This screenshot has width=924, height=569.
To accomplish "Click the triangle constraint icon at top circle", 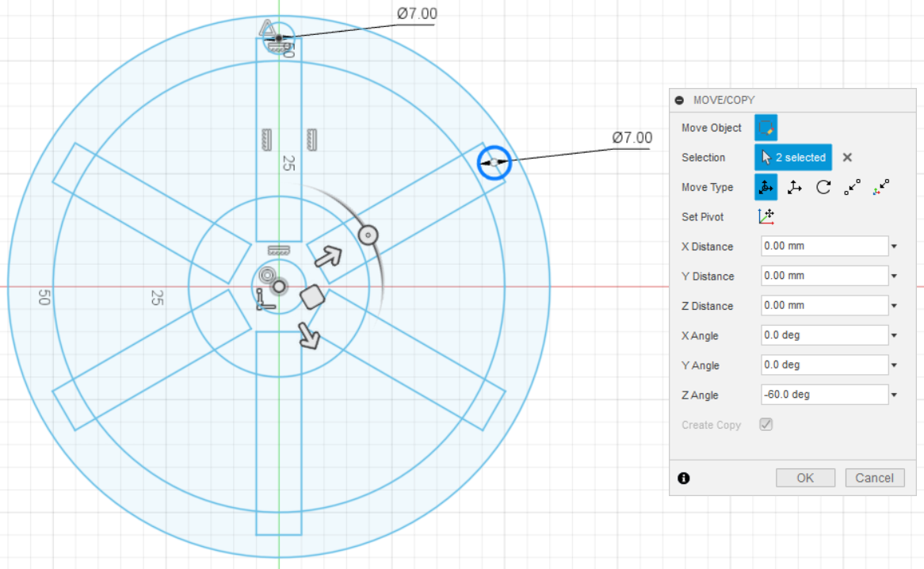I will click(x=267, y=28).
